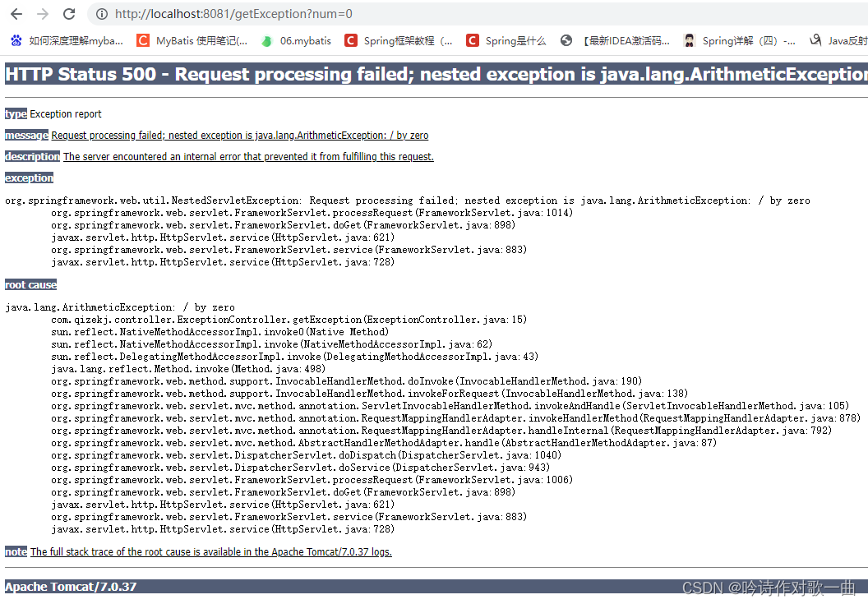Click the avatar icon beside Spring详解 bookmark
The image size is (868, 604).
(689, 40)
